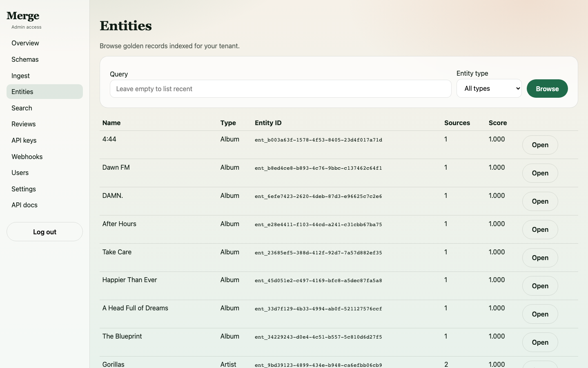Open Settings from the sidebar
Screen dimensions: 588x368
[x=45, y=189]
